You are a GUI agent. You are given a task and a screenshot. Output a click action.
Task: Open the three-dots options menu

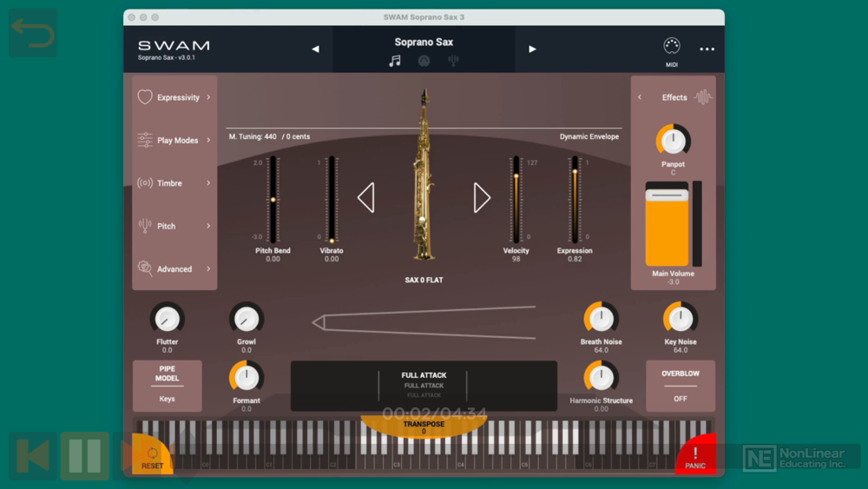pyautogui.click(x=707, y=50)
